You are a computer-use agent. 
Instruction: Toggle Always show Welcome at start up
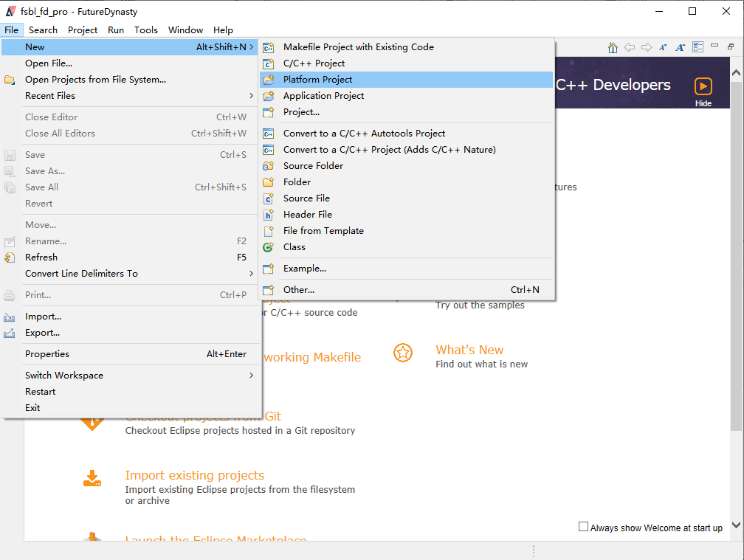[583, 527]
